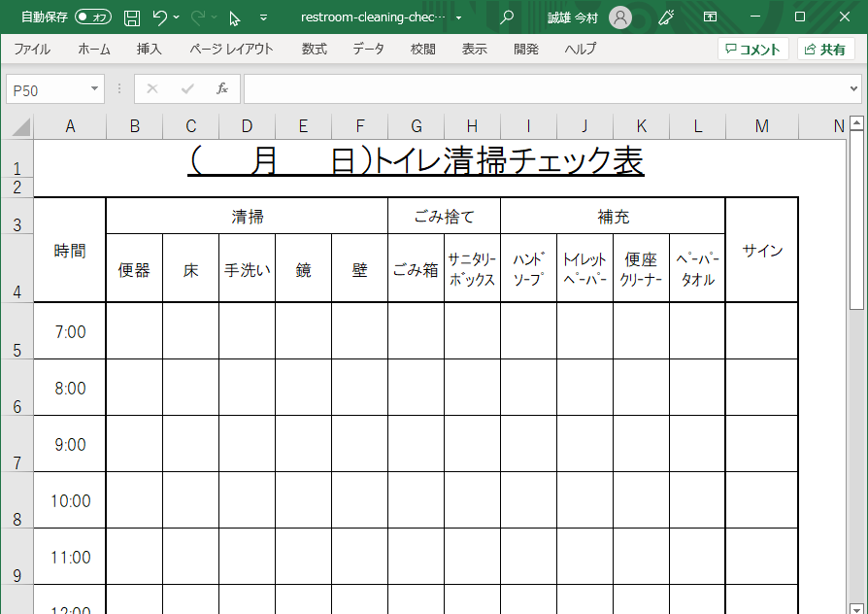The image size is (868, 614).
Task: Click the Undo arrow icon
Action: [160, 17]
